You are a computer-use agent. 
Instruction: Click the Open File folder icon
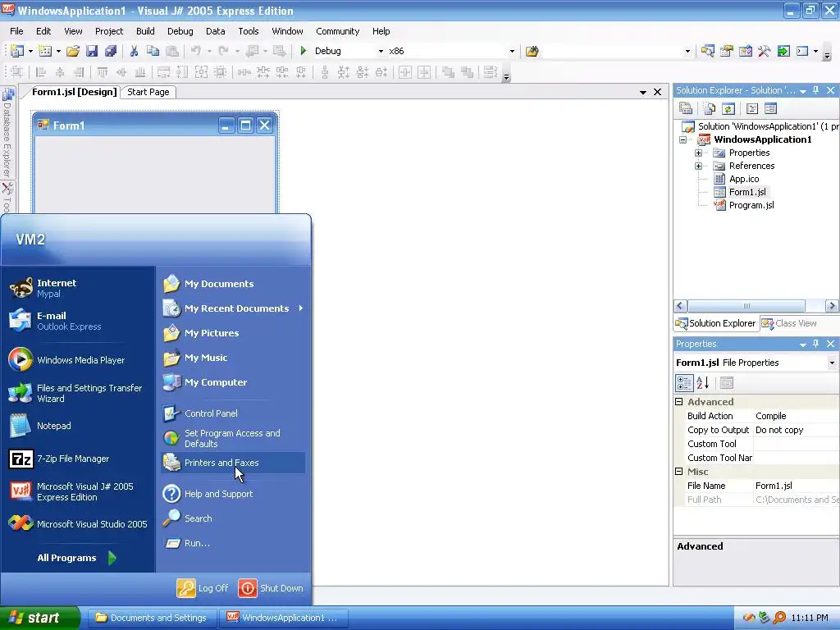point(73,51)
